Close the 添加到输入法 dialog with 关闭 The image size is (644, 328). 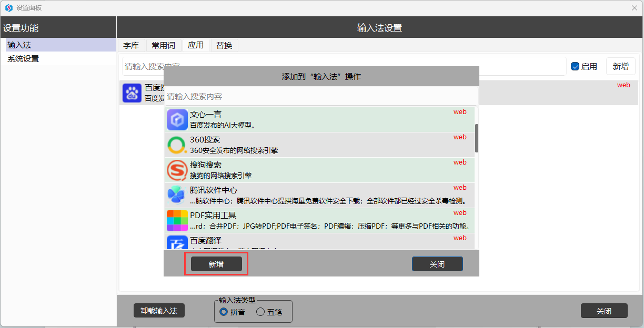[437, 264]
